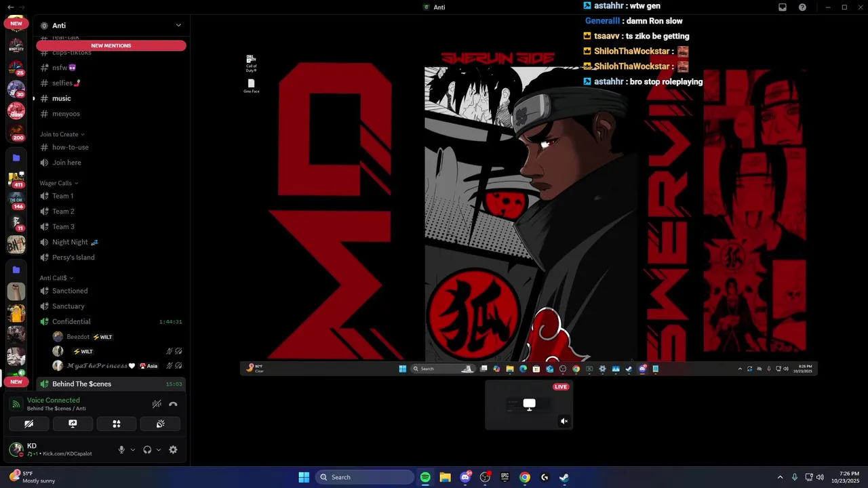Join Team 1 voice channel
This screenshot has width=868, height=488.
[x=111, y=196]
